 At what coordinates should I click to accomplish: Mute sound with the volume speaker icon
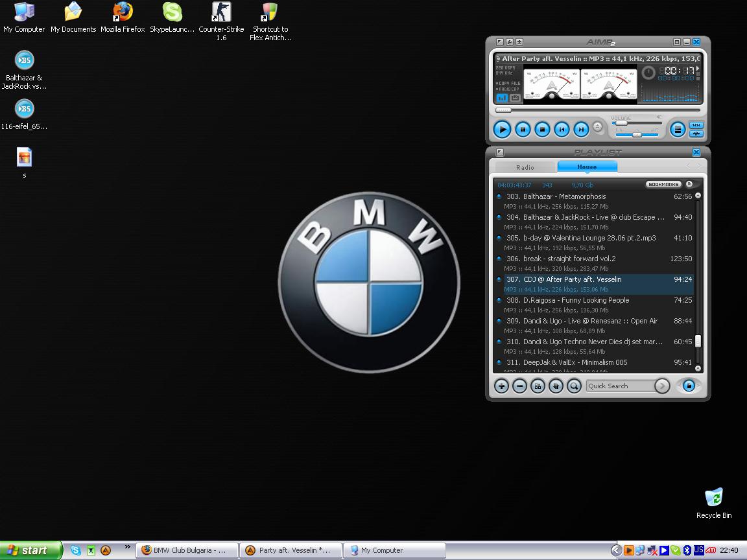[x=659, y=117]
